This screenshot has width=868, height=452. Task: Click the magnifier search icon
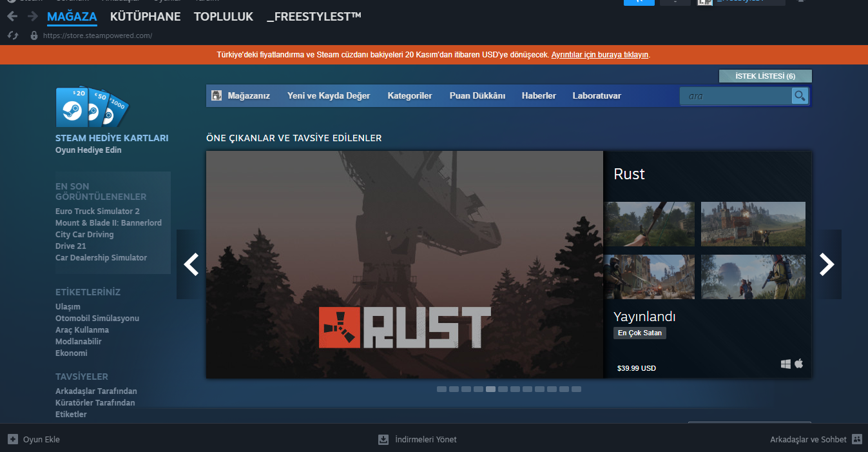click(x=800, y=96)
